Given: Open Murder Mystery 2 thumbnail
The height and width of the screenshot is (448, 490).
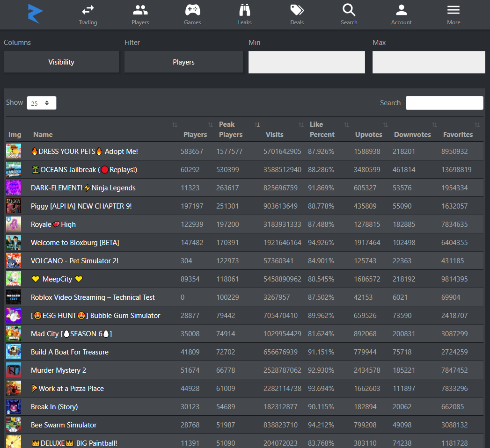Looking at the screenshot, I should (x=14, y=370).
